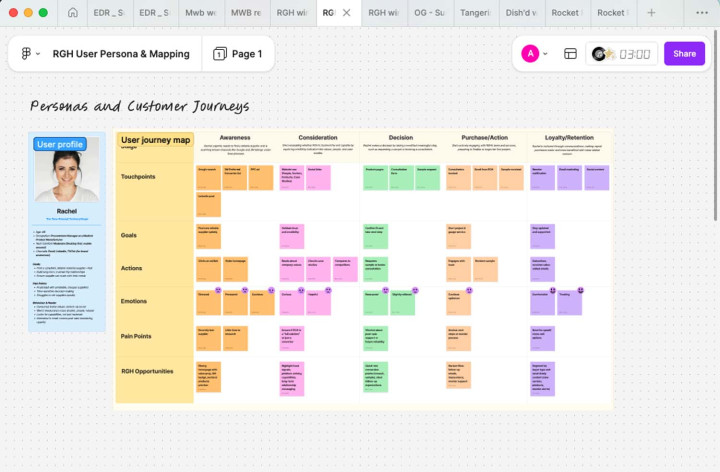
Task: Click the RGH User Persona & Mapping title
Action: click(x=120, y=54)
